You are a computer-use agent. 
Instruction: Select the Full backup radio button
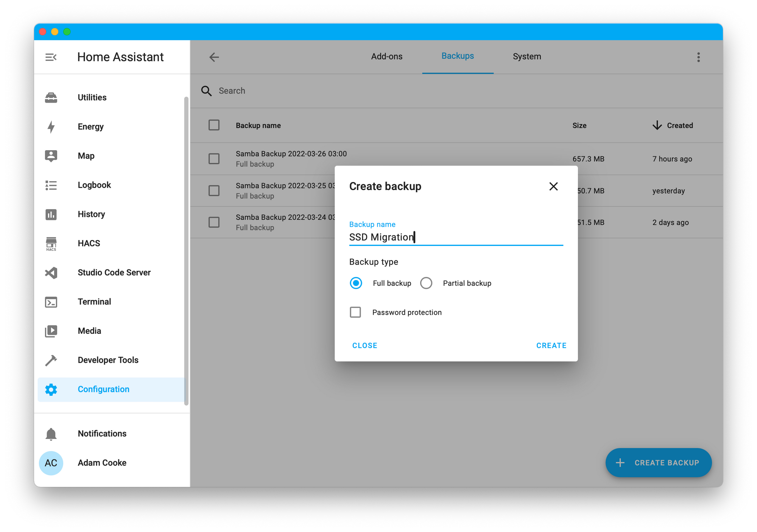[x=356, y=283]
